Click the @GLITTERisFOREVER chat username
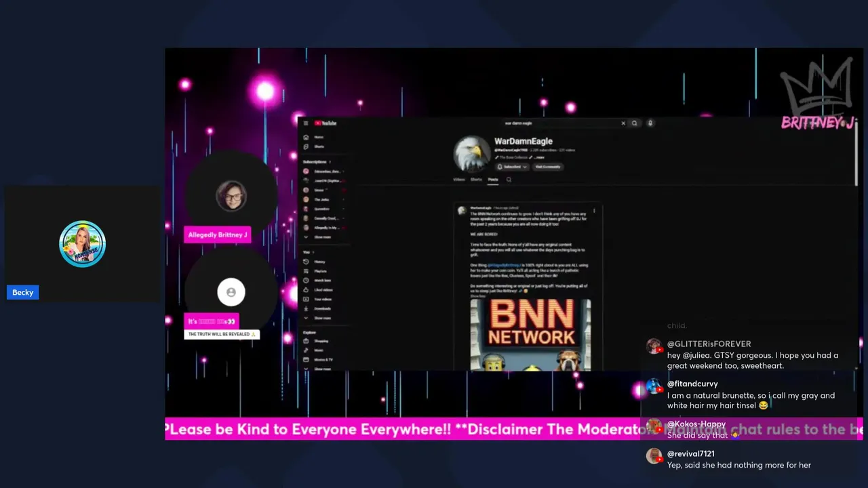Image resolution: width=868 pixels, height=488 pixels. pyautogui.click(x=709, y=344)
